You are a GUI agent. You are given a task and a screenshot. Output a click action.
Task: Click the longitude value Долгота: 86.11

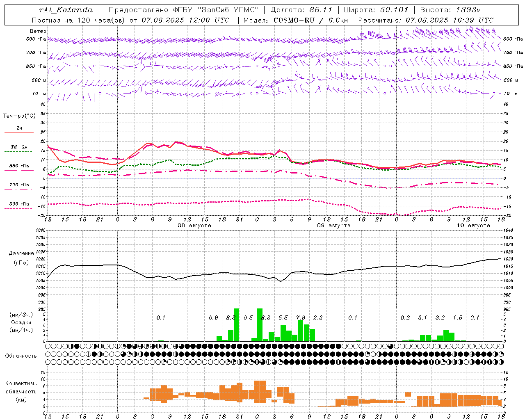(x=301, y=10)
